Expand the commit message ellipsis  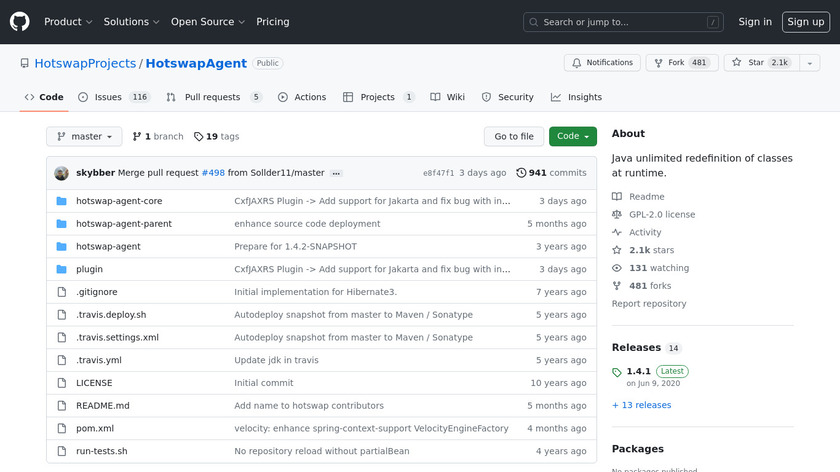point(336,173)
